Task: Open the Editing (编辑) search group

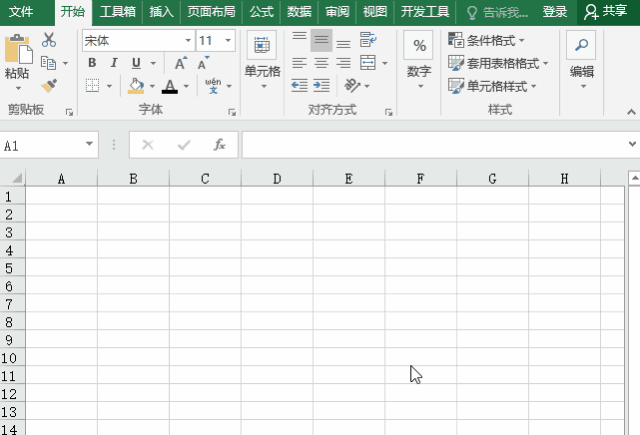Action: (x=581, y=61)
